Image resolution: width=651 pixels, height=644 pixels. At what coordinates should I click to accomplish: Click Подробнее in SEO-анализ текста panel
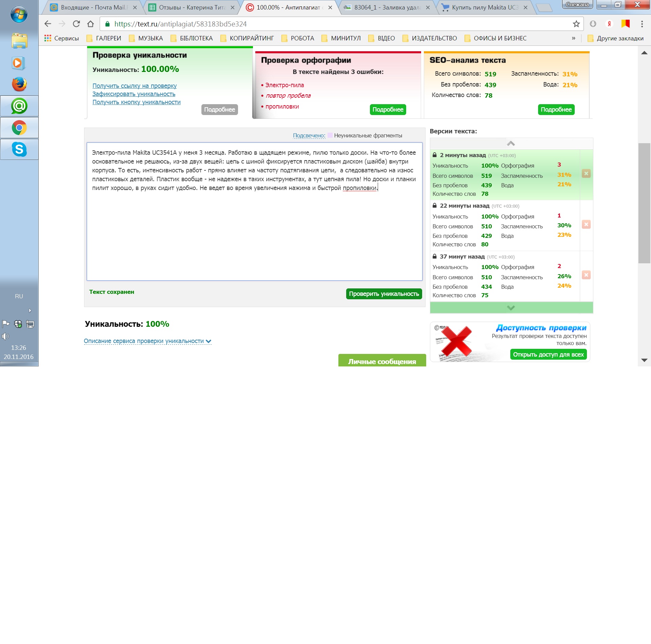[x=556, y=110]
